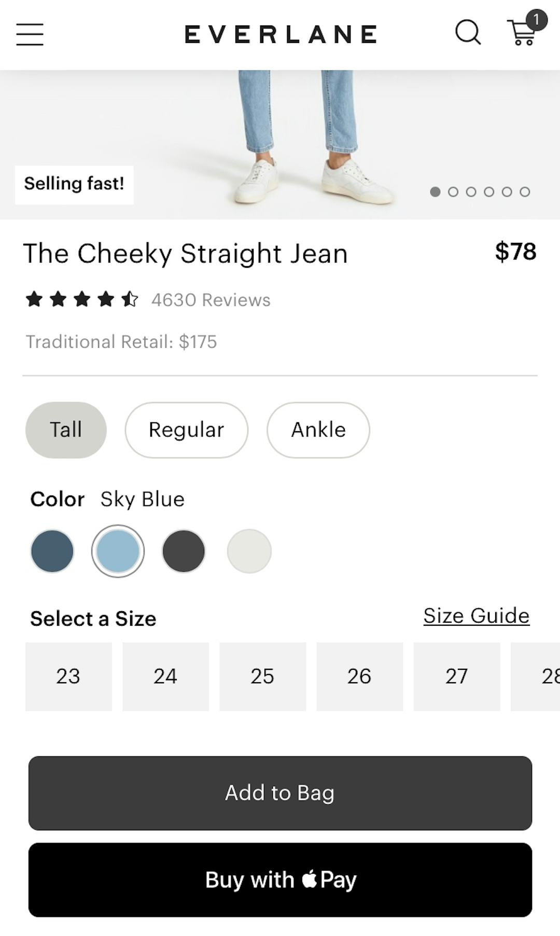Select size 25
Screen dimensions: 560x936
[262, 676]
